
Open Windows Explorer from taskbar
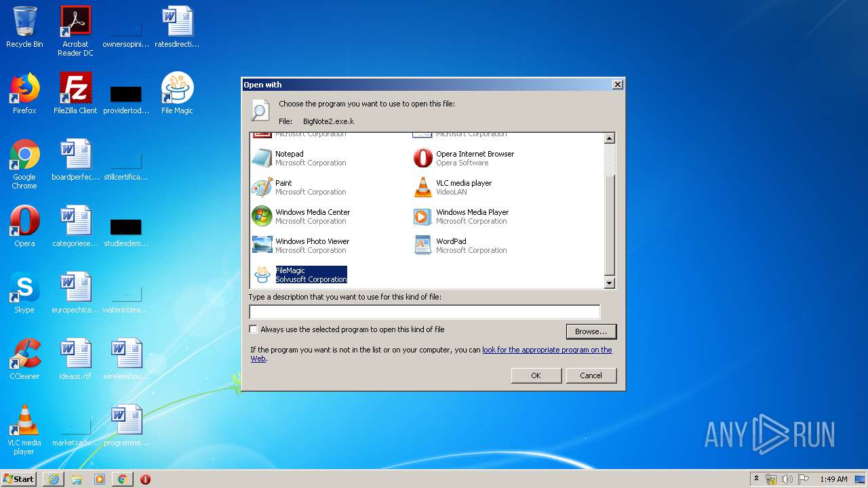77,479
